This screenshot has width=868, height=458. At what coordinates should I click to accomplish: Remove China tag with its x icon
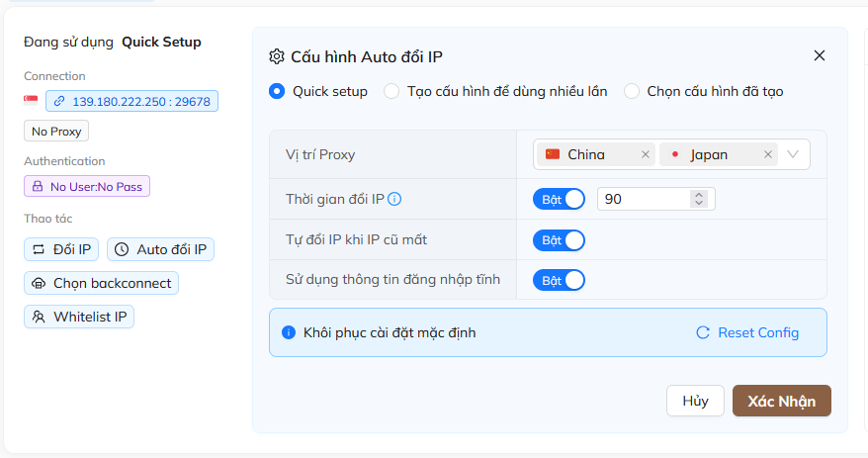646,154
